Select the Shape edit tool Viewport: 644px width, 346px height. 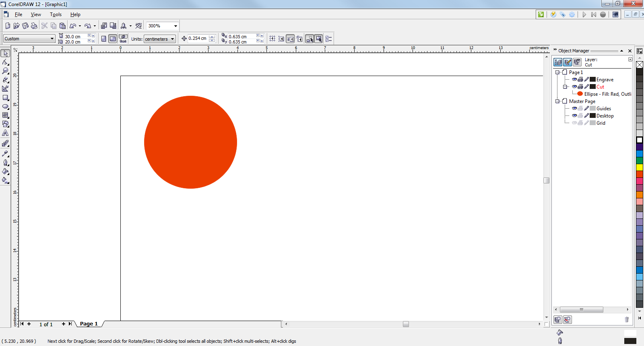click(5, 62)
